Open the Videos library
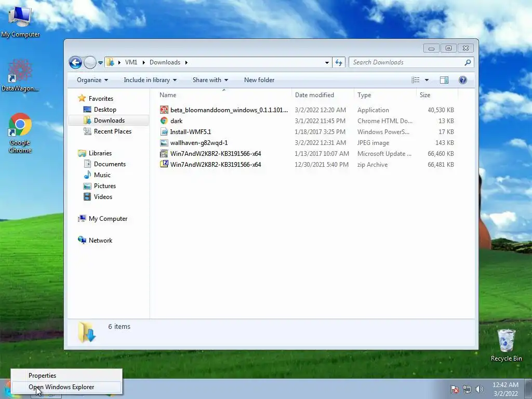This screenshot has width=532, height=399. point(103,197)
